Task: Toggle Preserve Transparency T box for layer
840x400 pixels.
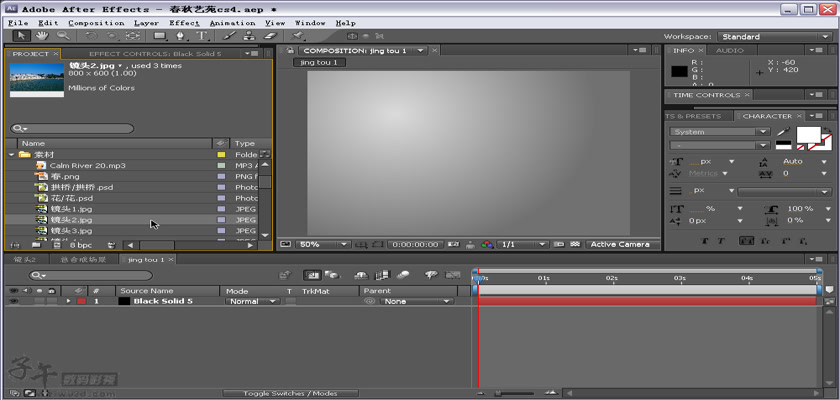Action: 290,301
